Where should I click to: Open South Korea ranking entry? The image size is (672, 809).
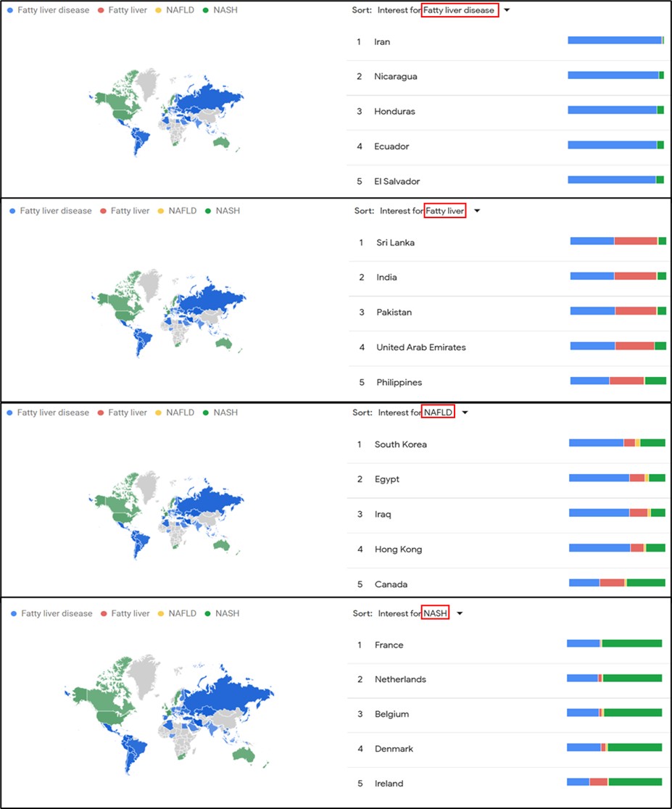400,444
